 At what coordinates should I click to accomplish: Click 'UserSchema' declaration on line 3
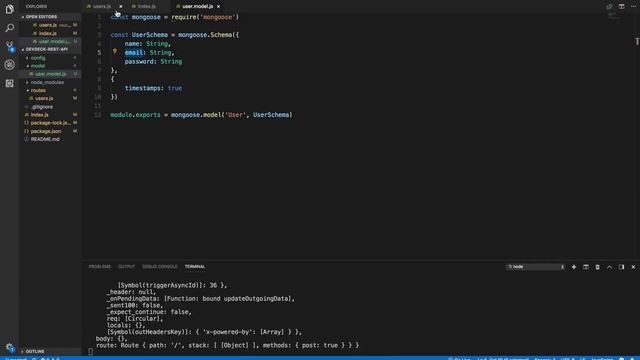[149, 35]
